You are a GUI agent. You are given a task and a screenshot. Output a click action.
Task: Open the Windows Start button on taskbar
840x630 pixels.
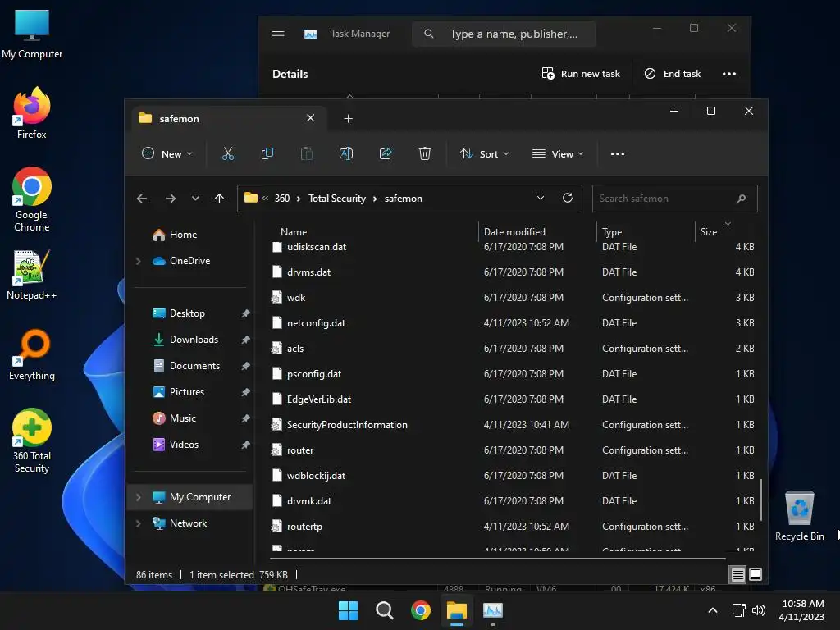click(x=348, y=610)
